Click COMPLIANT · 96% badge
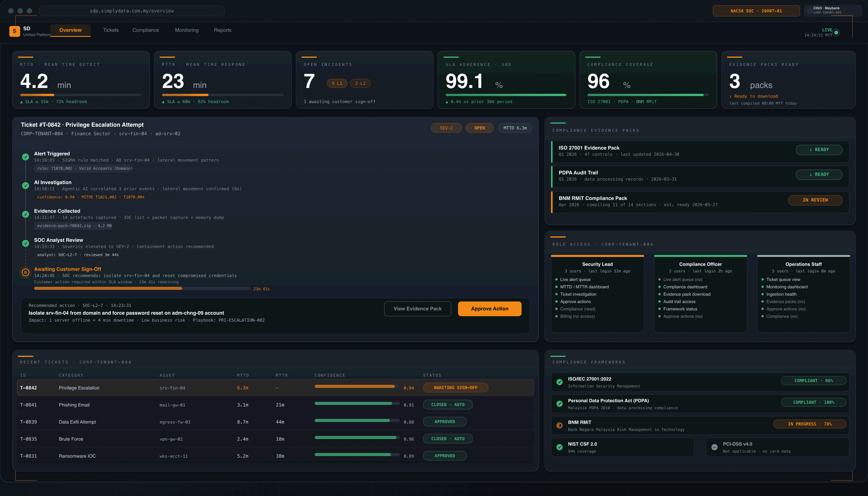The width and height of the screenshot is (868, 496). point(814,381)
